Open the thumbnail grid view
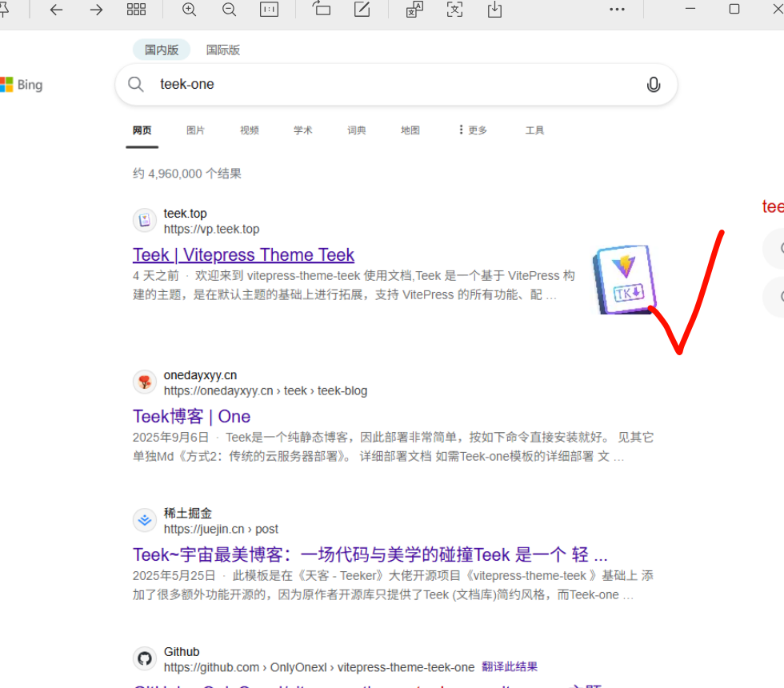This screenshot has width=784, height=688. click(136, 10)
